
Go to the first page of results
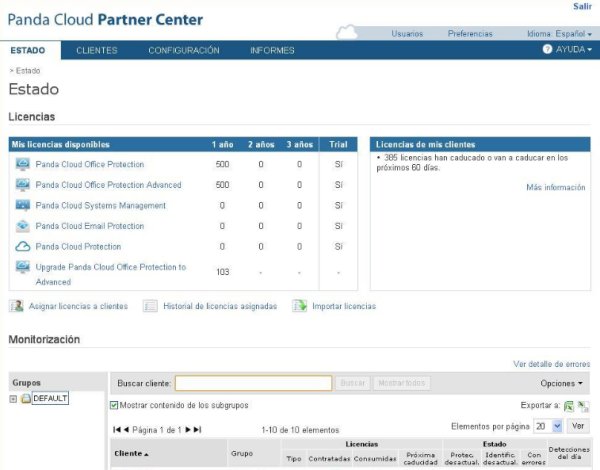click(117, 430)
